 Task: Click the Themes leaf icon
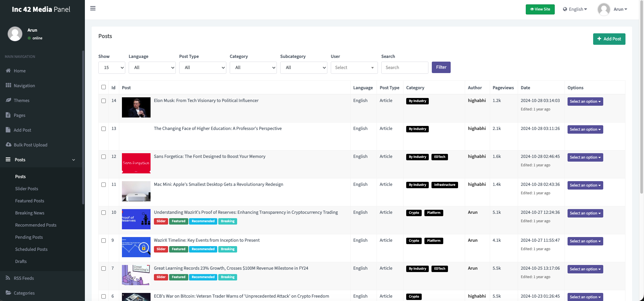pos(8,100)
